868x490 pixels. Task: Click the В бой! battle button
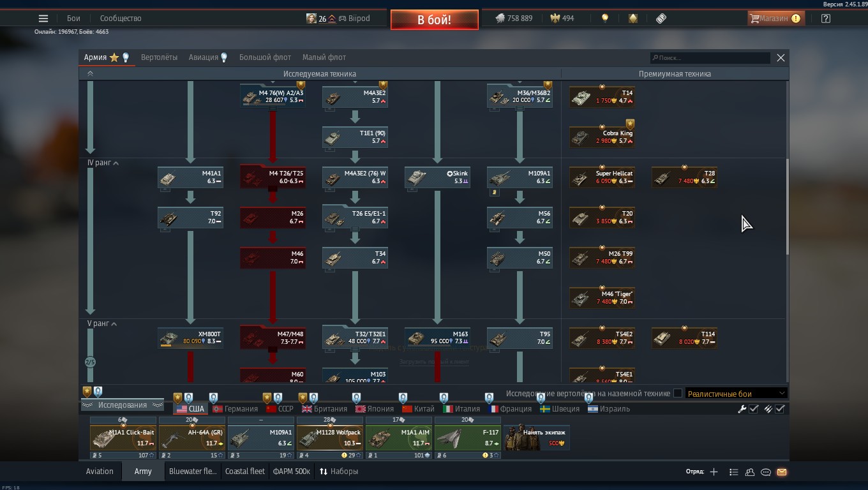[435, 20]
